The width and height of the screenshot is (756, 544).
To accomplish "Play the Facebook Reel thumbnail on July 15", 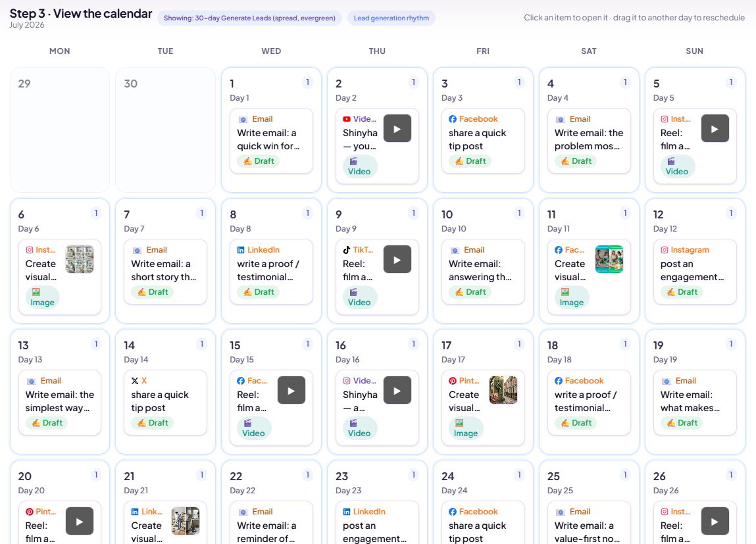I will click(291, 390).
